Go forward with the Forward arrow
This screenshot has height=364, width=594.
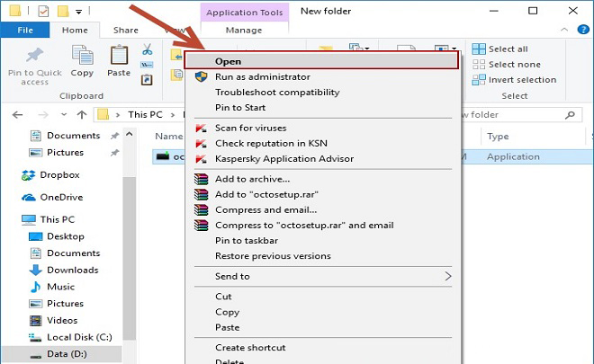coord(43,115)
